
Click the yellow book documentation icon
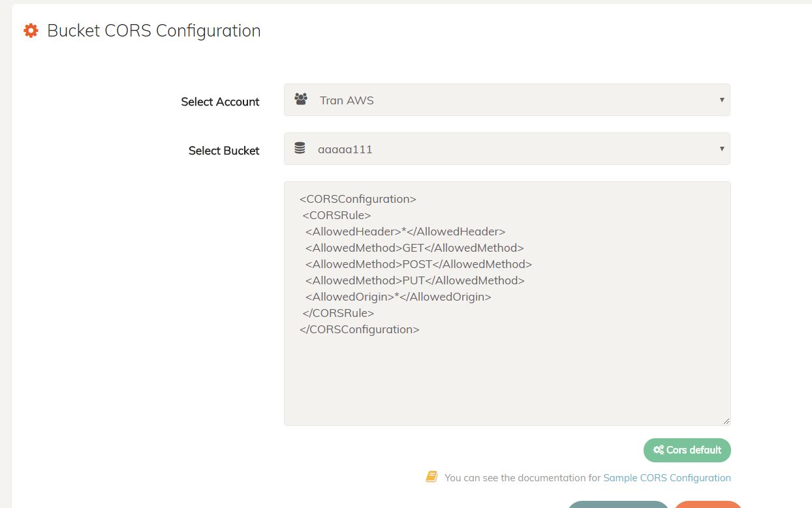[431, 477]
